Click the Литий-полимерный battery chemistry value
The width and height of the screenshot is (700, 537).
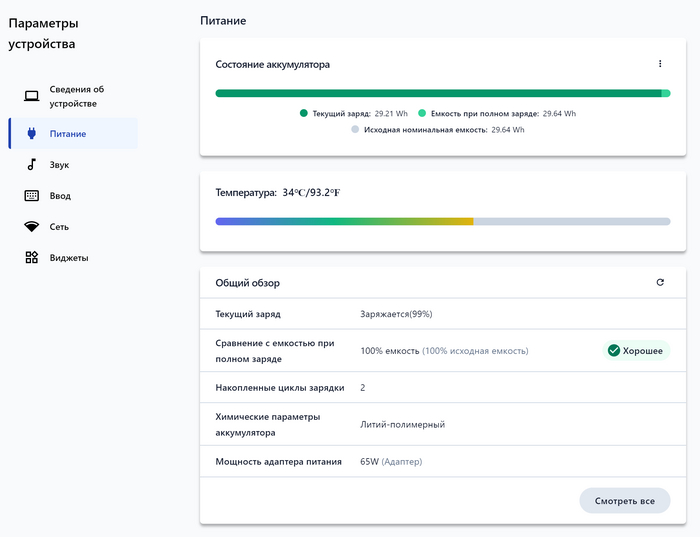point(402,424)
